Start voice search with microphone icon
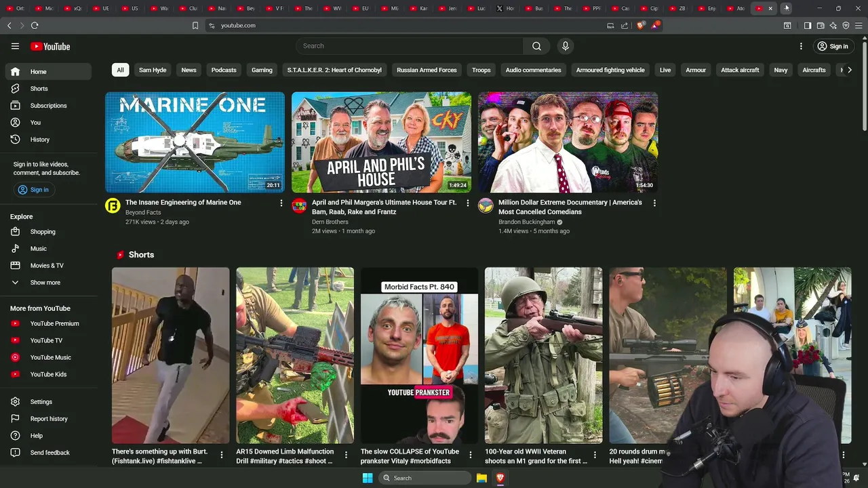The height and width of the screenshot is (488, 868). click(565, 46)
